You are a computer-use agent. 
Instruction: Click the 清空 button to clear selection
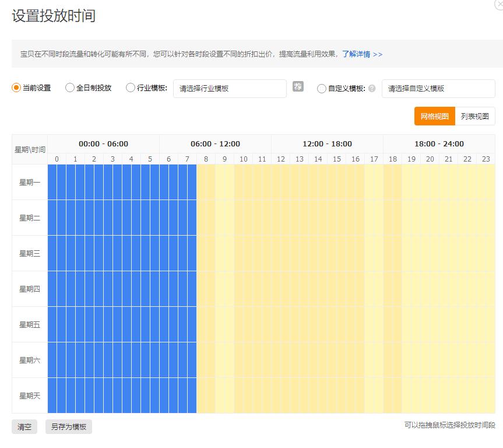pos(24,427)
